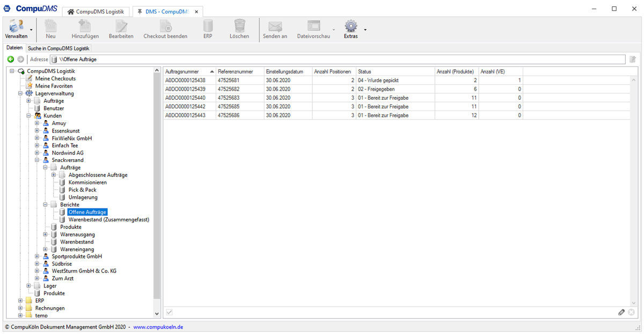
Task: Collapse the Snackversand node
Action: (37, 160)
